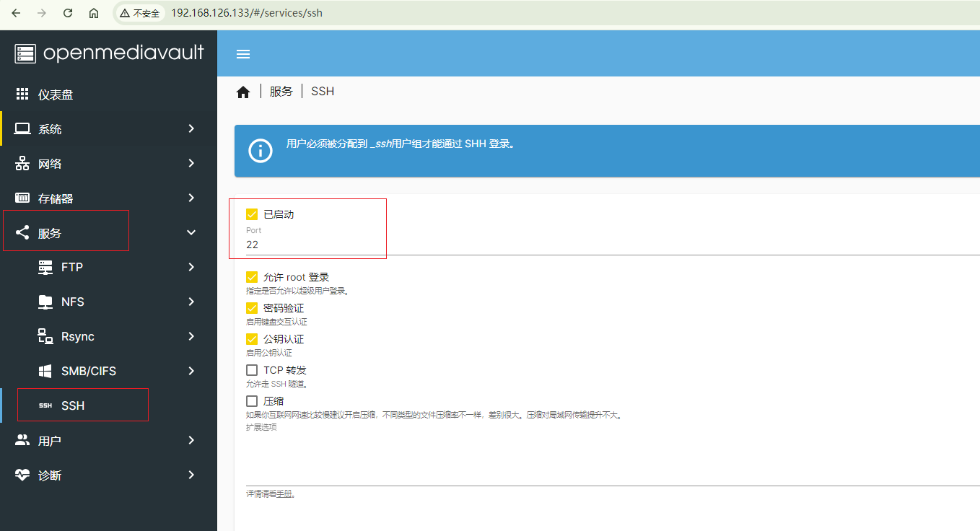The image size is (980, 531).
Task: Click the browser address bar URL
Action: tap(247, 13)
